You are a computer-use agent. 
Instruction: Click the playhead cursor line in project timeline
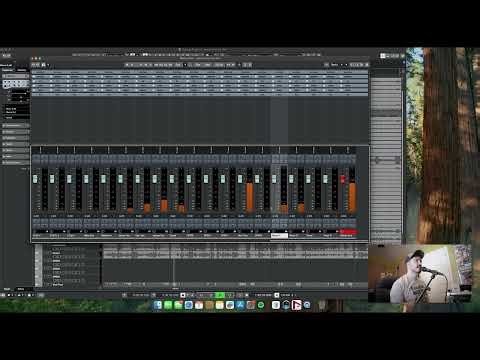click(174, 267)
